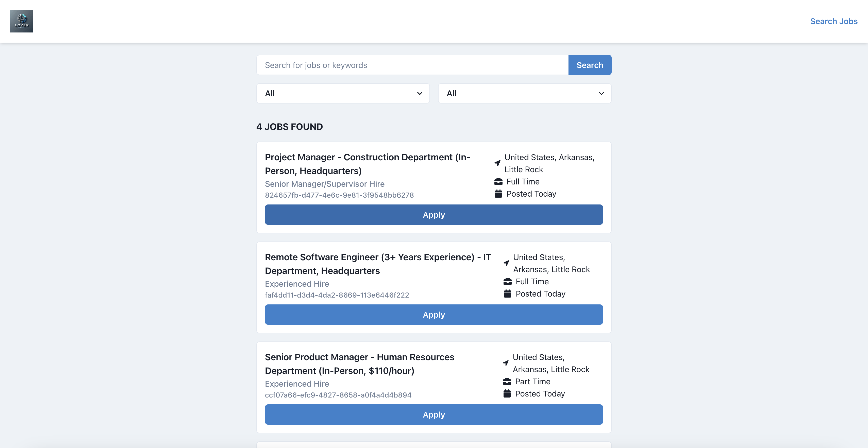The height and width of the screenshot is (448, 868).
Task: Click location arrow icon on Project Manager job
Action: point(497,163)
